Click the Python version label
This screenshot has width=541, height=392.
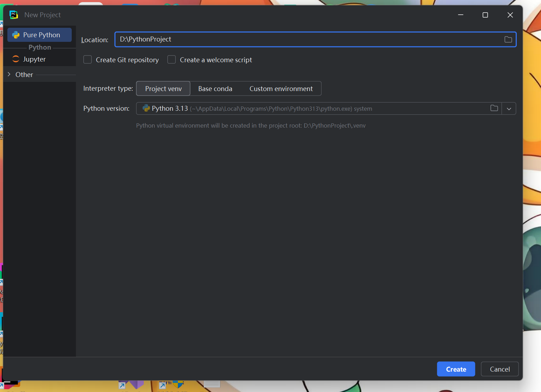[x=106, y=108]
